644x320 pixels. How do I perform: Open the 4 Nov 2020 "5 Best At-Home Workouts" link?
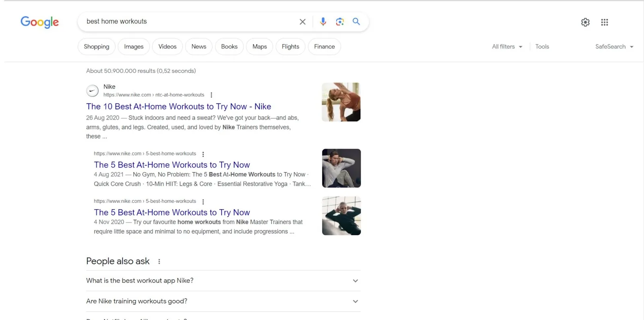[172, 212]
